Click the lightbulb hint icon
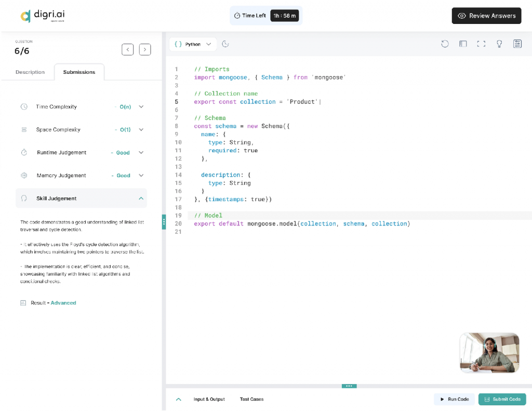The width and height of the screenshot is (532, 411). click(x=499, y=44)
